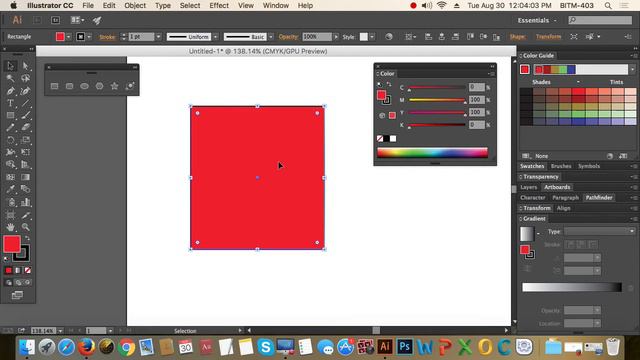Select the Direct Selection tool
640x360 pixels.
(25, 66)
